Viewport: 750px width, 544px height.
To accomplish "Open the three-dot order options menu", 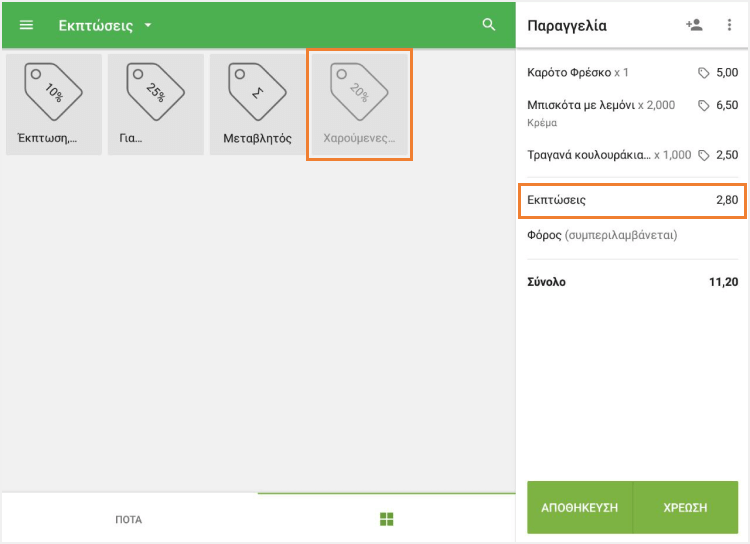I will pos(729,25).
